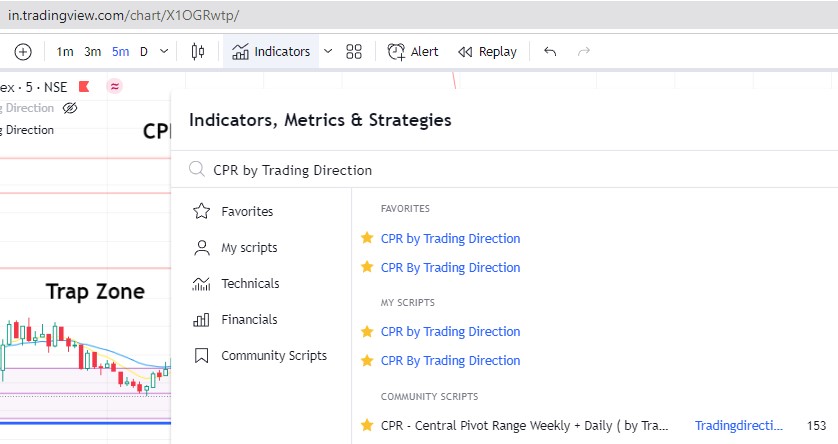
Task: Expand the chevron next to Indicators
Action: [x=327, y=52]
